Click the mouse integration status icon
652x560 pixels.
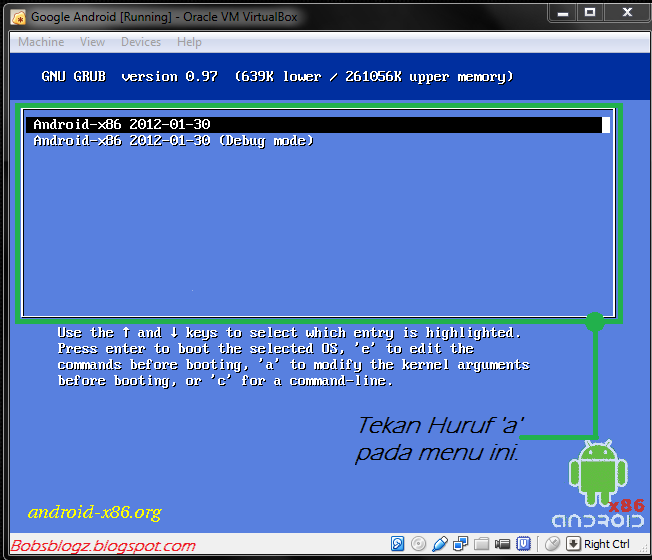[552, 543]
